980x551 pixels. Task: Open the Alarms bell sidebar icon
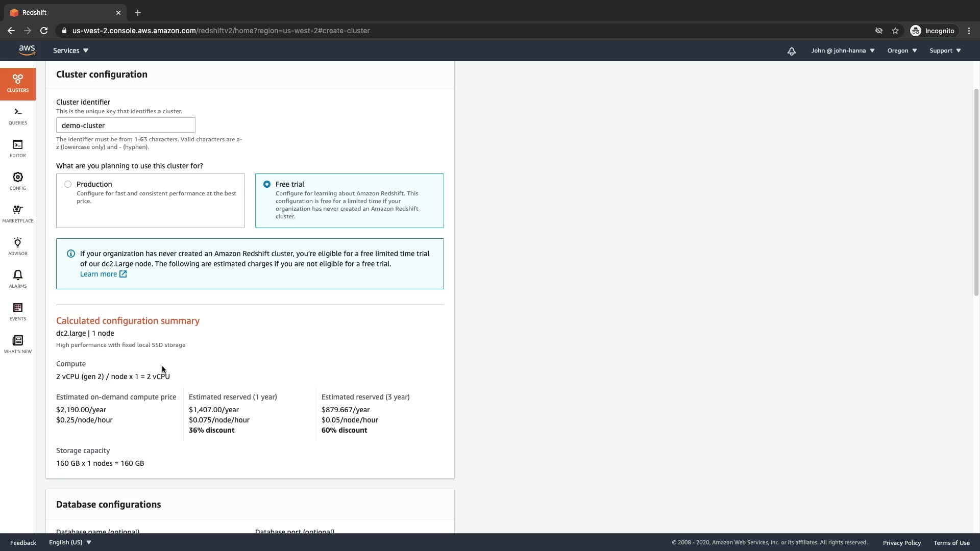coord(18,279)
